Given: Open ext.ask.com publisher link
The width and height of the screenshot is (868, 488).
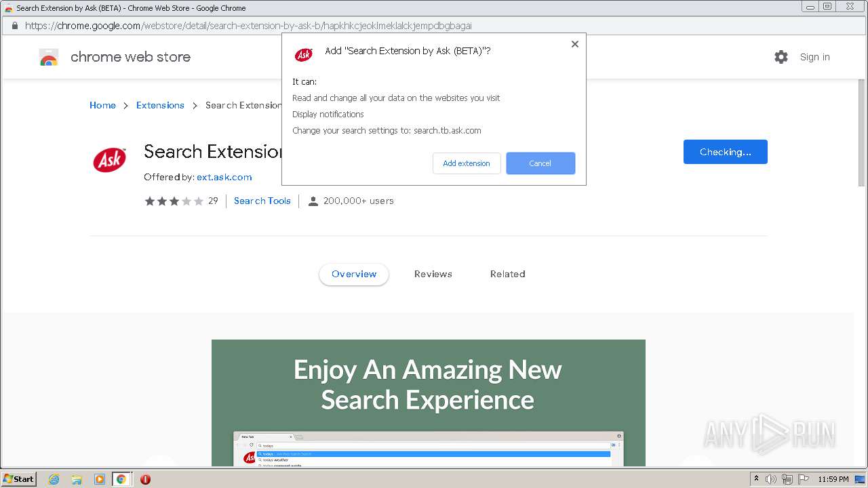Looking at the screenshot, I should tap(224, 177).
